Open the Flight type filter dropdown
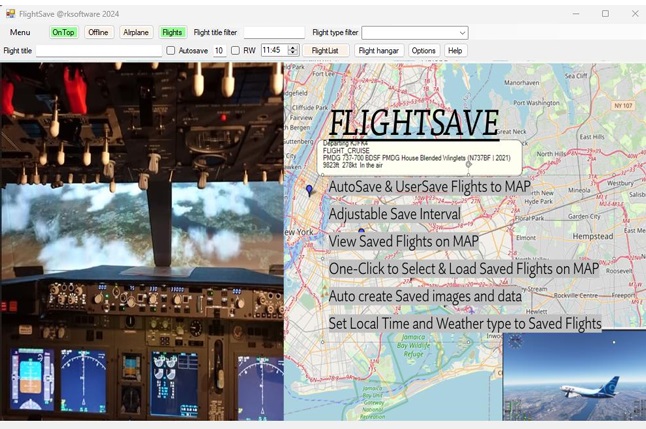The height and width of the screenshot is (429, 646). coord(414,33)
